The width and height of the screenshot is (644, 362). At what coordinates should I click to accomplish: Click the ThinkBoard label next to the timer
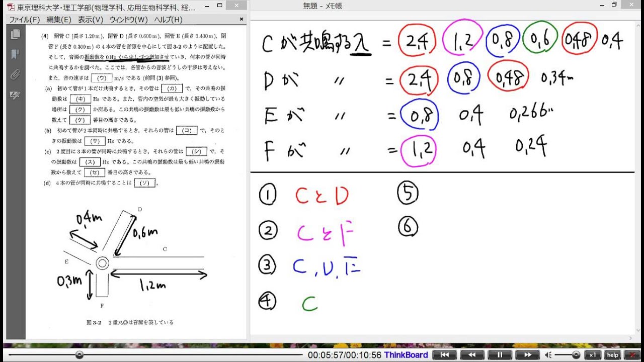tap(406, 354)
